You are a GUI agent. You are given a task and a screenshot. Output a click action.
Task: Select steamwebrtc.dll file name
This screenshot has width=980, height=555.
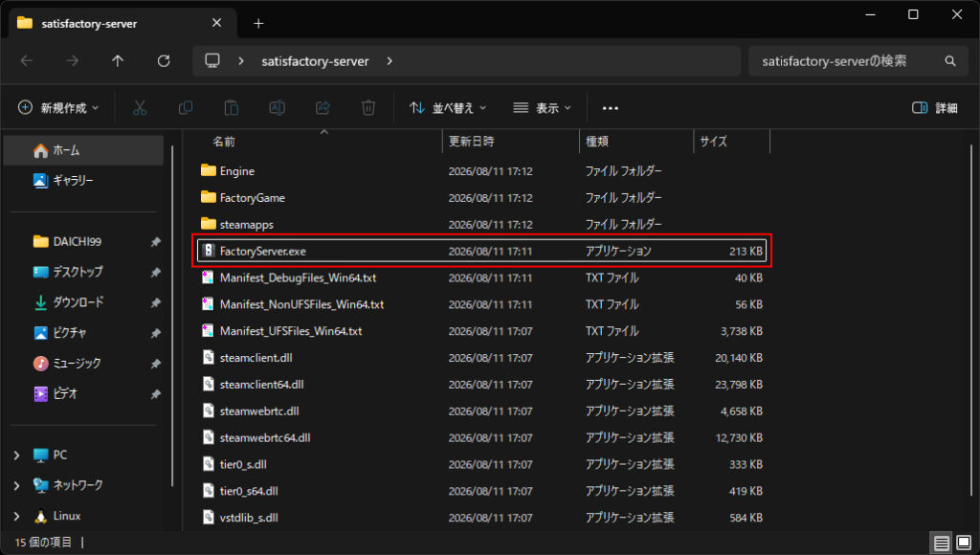coord(259,411)
